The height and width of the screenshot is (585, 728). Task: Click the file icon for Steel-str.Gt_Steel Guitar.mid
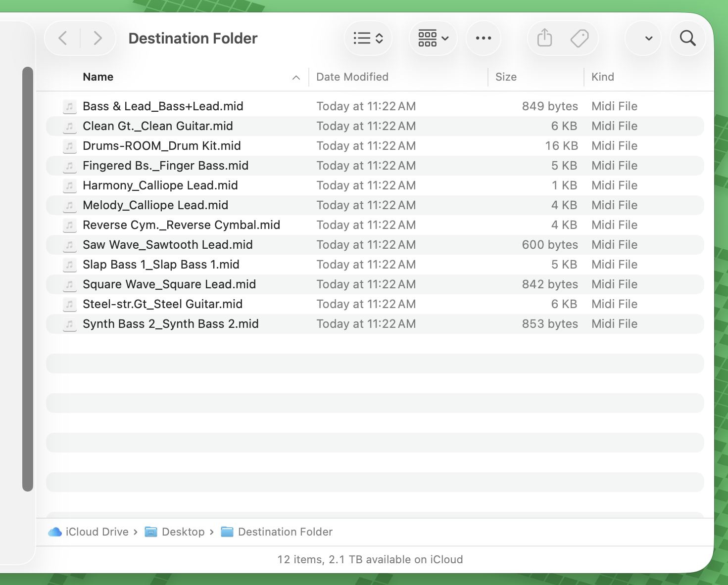point(70,304)
